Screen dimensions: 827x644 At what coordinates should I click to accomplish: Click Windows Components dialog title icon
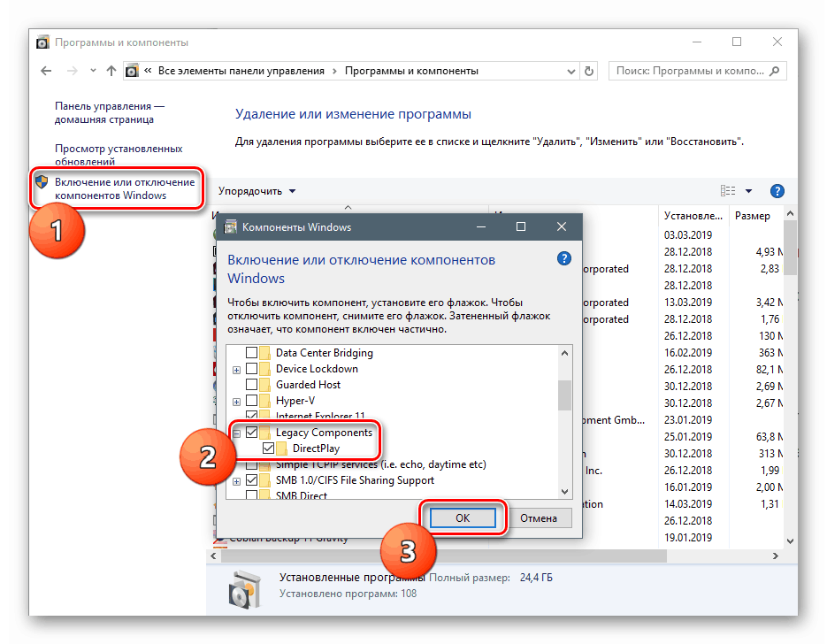[x=231, y=226]
